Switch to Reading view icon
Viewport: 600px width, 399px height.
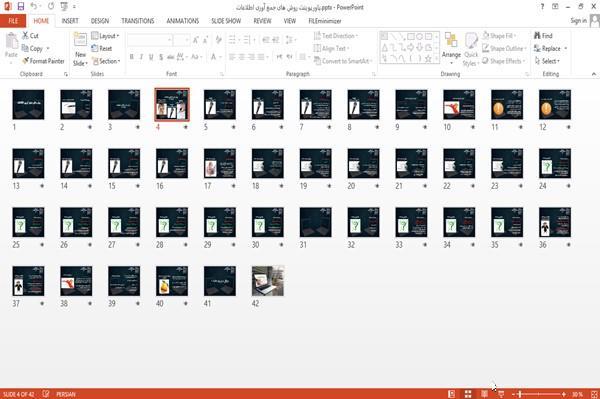[x=484, y=394]
